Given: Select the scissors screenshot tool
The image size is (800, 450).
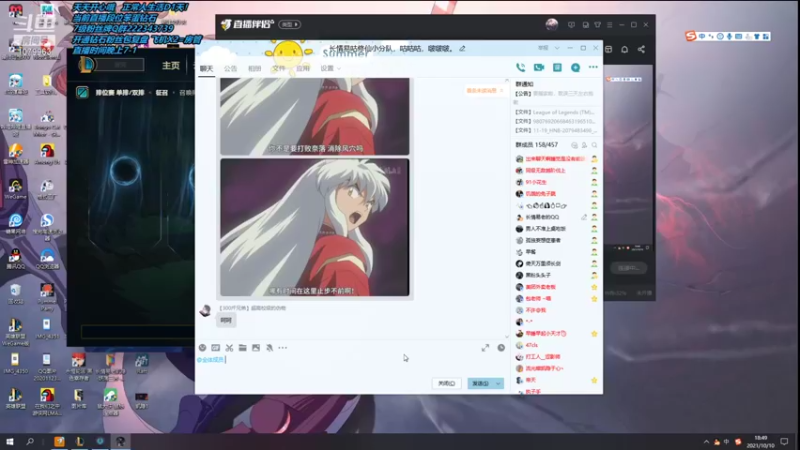Looking at the screenshot, I should (x=229, y=348).
